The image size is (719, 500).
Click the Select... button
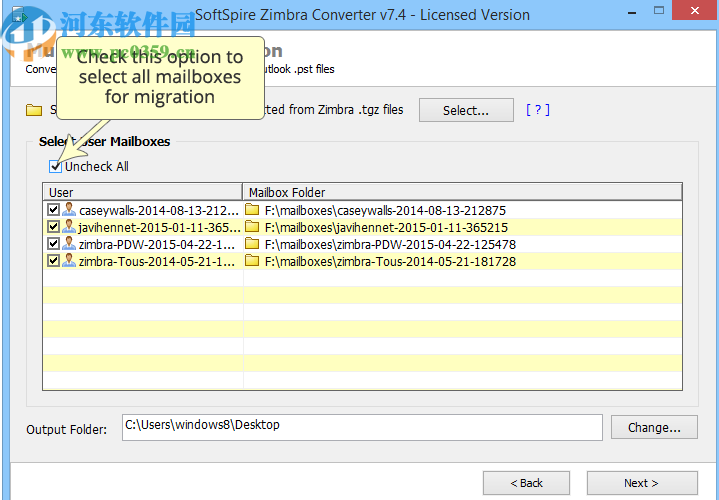(x=466, y=110)
